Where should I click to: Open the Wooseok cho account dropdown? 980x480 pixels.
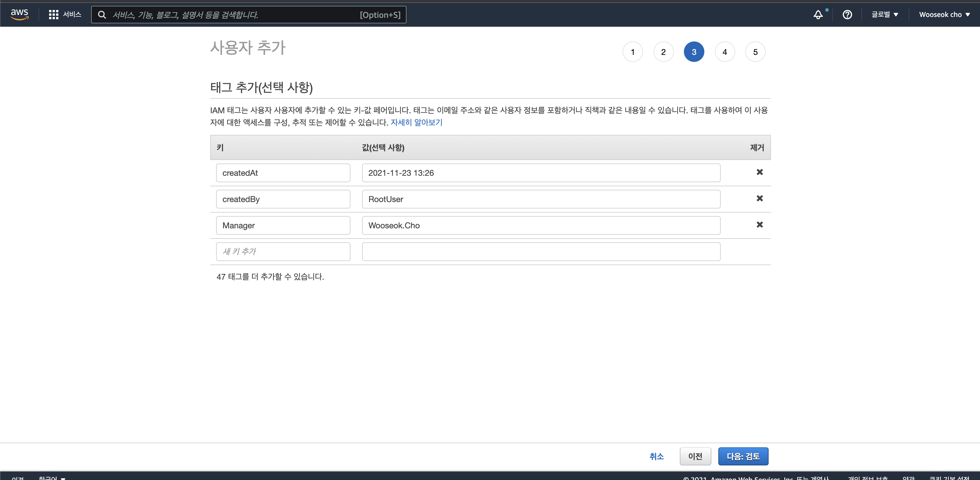pos(944,15)
